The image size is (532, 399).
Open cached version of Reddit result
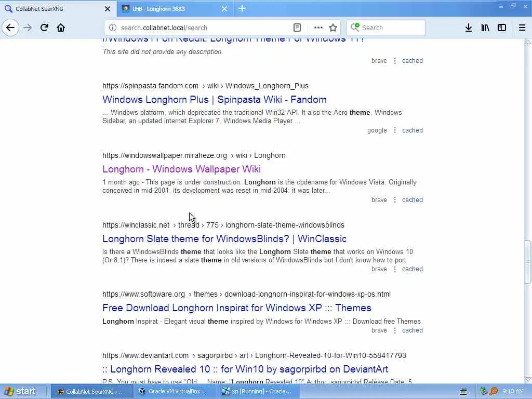coord(412,61)
